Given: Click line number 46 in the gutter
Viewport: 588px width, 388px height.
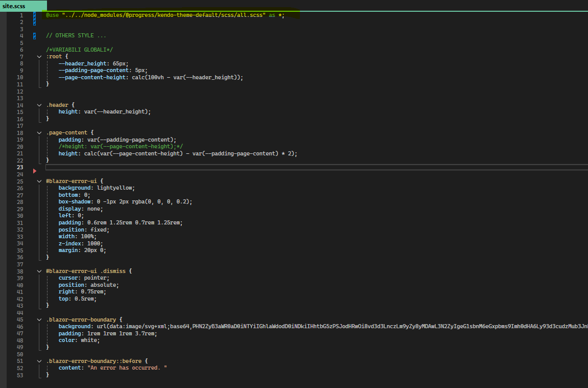Looking at the screenshot, I should (x=20, y=326).
